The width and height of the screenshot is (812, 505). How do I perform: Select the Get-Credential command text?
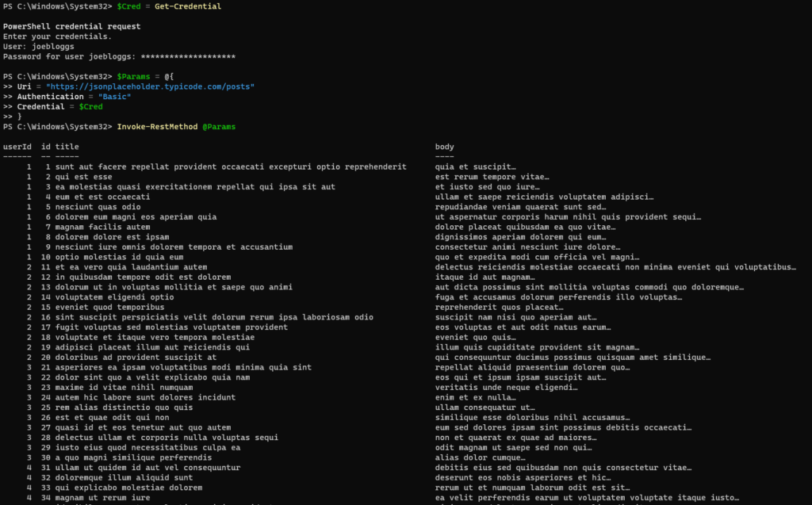(186, 6)
